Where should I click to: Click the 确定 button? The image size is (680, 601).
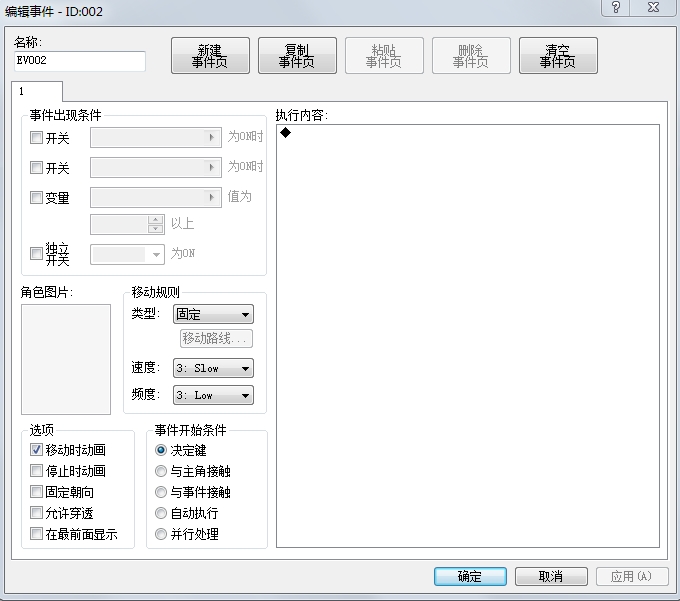click(470, 576)
